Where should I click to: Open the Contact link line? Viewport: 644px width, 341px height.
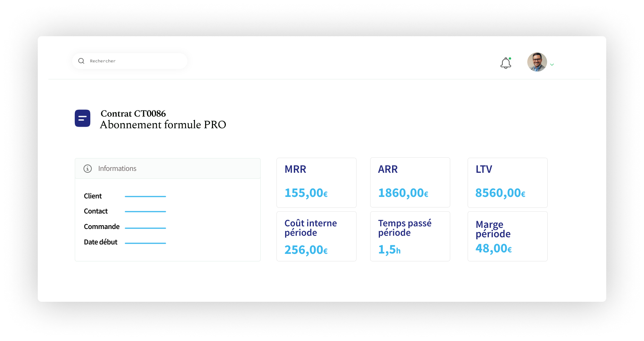pos(145,212)
